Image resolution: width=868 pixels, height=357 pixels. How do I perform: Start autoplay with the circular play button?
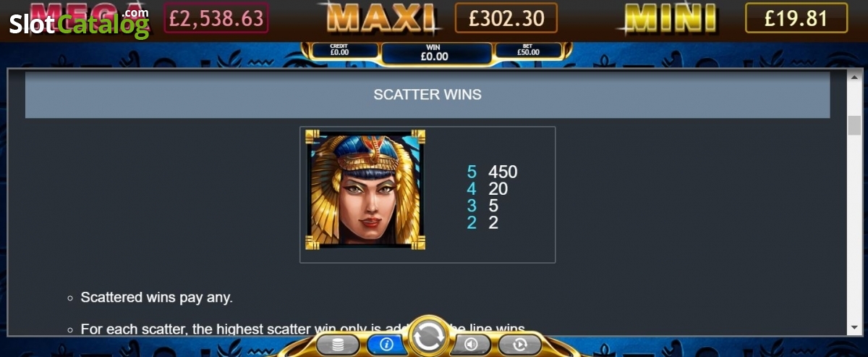click(x=519, y=345)
